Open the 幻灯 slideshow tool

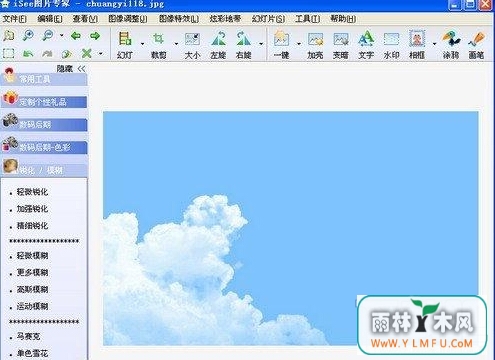coord(125,45)
